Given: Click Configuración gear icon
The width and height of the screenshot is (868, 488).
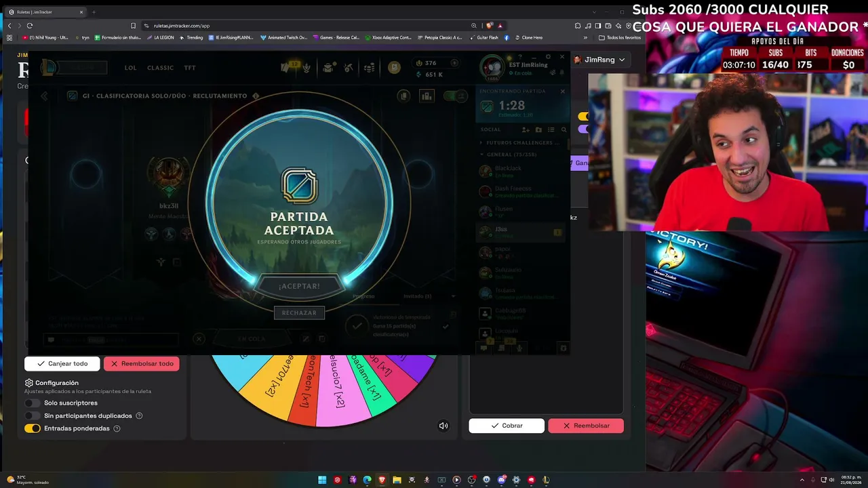Looking at the screenshot, I should (x=29, y=383).
